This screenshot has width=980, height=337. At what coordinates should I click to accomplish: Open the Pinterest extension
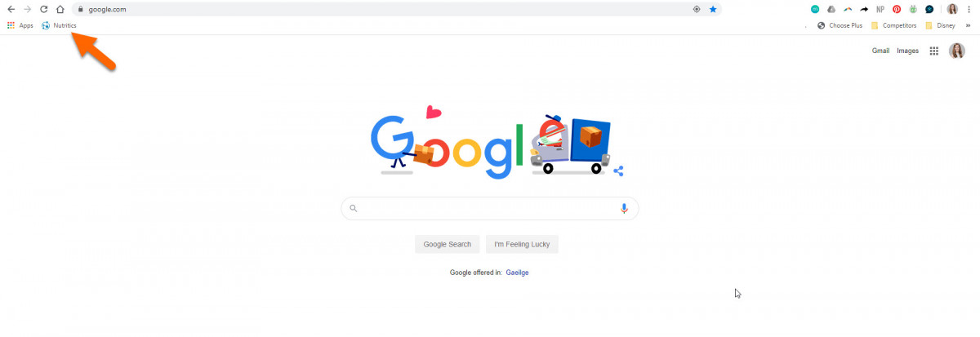(x=897, y=9)
